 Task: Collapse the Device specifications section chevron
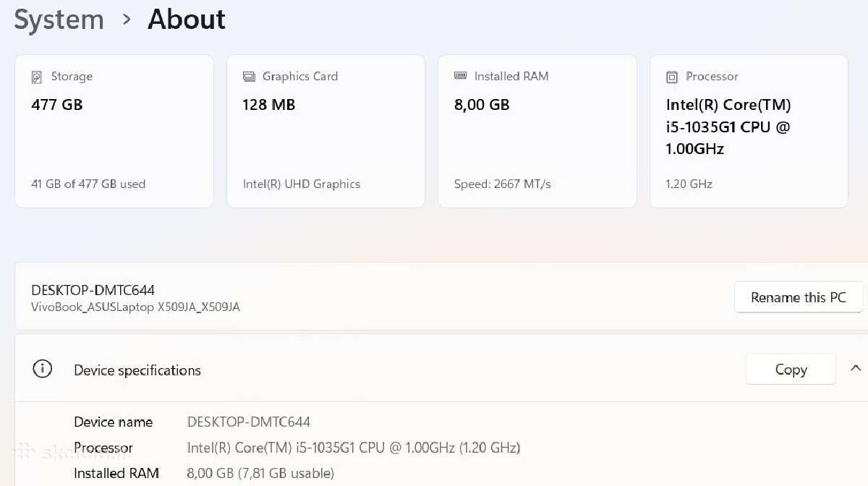coord(856,369)
